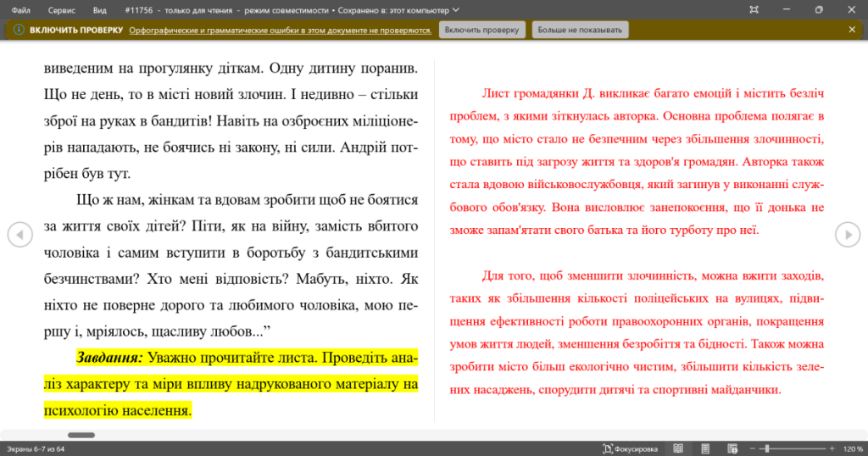
Task: Go to the next page with right arrow
Action: pos(848,235)
